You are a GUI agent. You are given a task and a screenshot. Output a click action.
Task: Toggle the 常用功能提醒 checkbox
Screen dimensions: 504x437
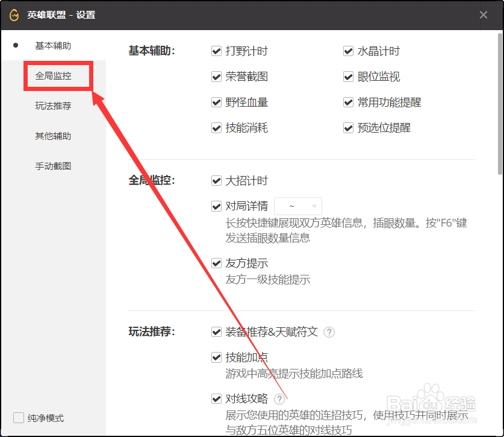[349, 102]
